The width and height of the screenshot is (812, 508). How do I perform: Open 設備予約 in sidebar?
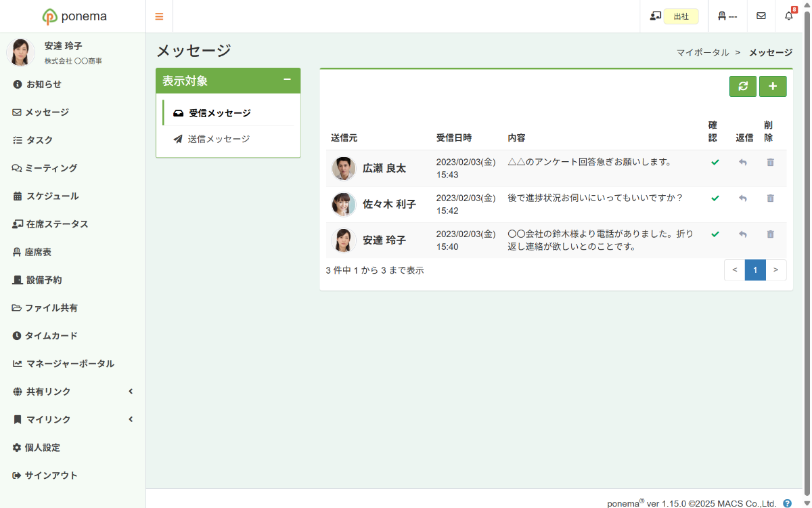[72, 280]
